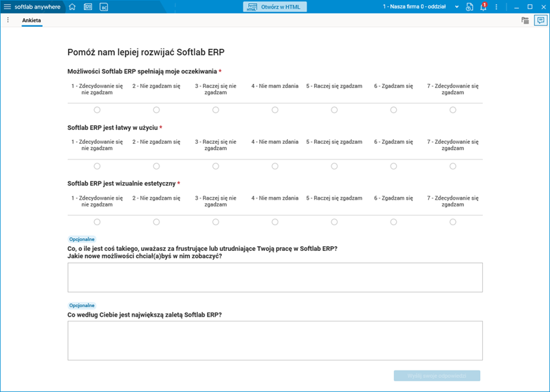
Task: Toggle the panel layout icon in the tab bar
Action: 525,20
